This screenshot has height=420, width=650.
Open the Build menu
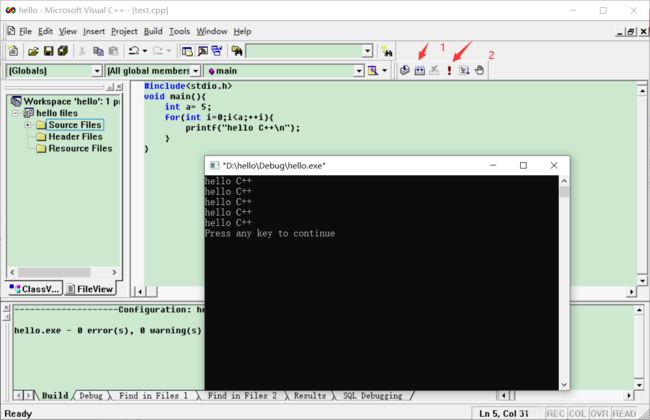click(153, 32)
